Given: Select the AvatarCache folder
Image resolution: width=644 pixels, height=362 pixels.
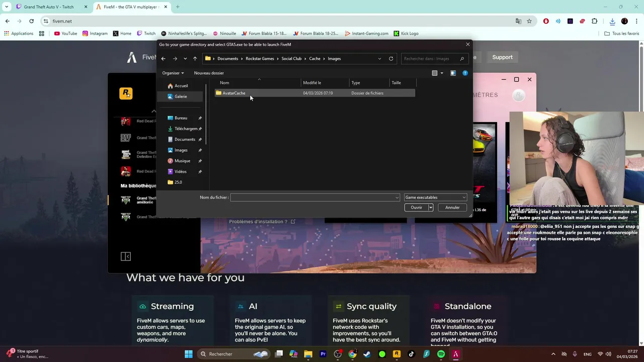Looking at the screenshot, I should coord(314,93).
